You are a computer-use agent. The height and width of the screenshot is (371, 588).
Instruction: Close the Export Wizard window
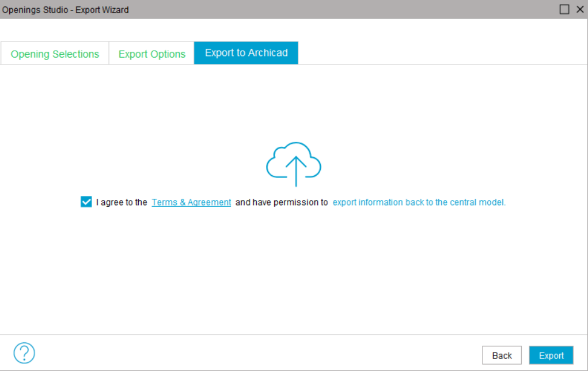point(580,9)
